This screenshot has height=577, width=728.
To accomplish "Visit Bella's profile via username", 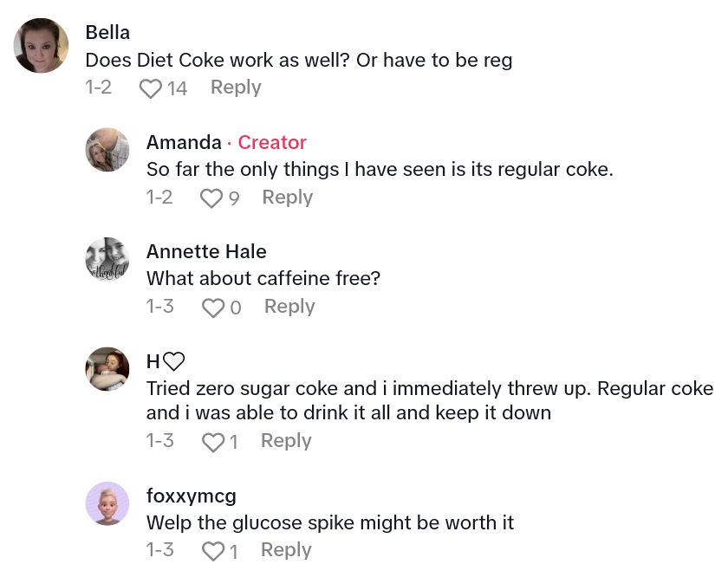I will 107,33.
